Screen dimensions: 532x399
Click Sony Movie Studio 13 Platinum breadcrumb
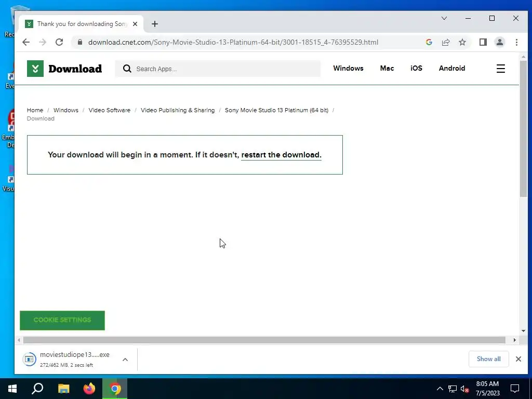pyautogui.click(x=276, y=110)
